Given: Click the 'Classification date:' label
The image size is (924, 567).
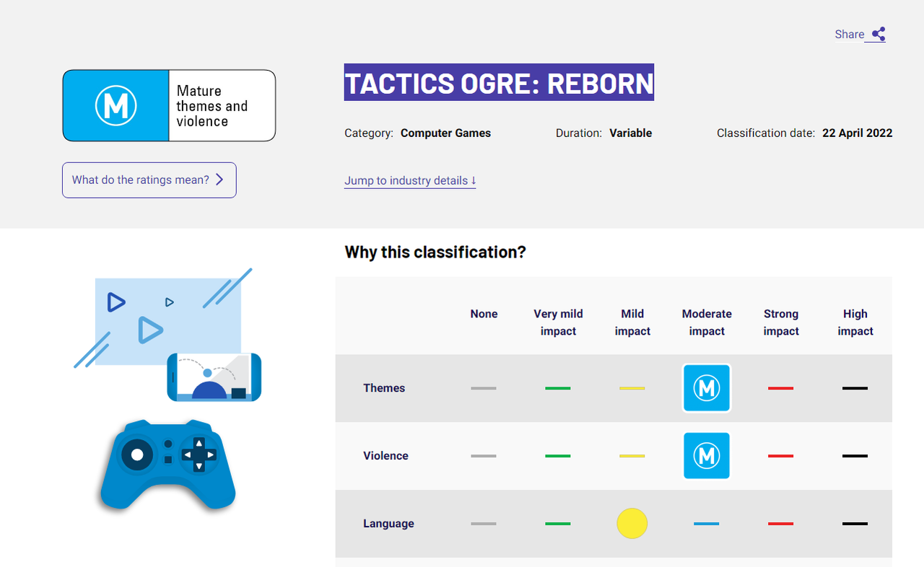Looking at the screenshot, I should click(x=766, y=133).
